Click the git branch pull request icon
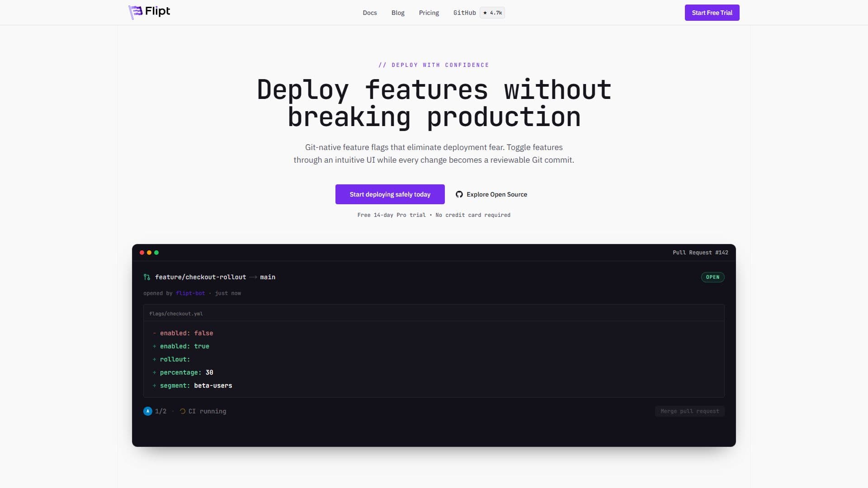 click(x=147, y=277)
